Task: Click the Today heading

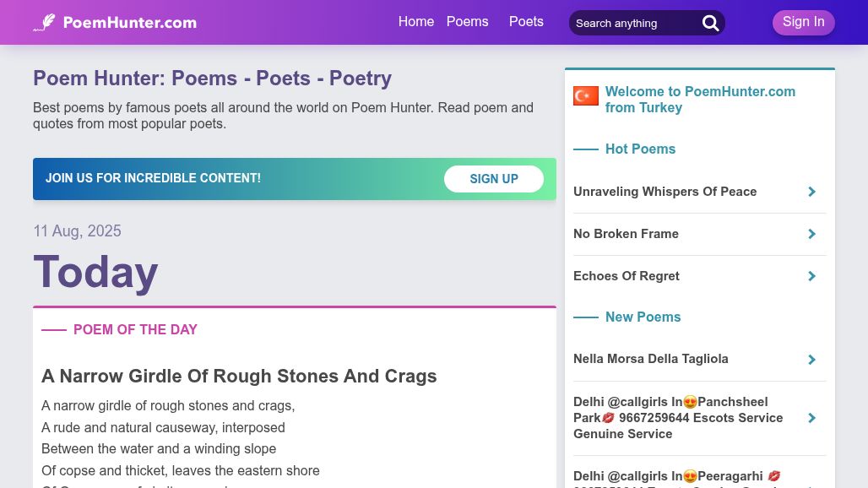Action: 95,272
